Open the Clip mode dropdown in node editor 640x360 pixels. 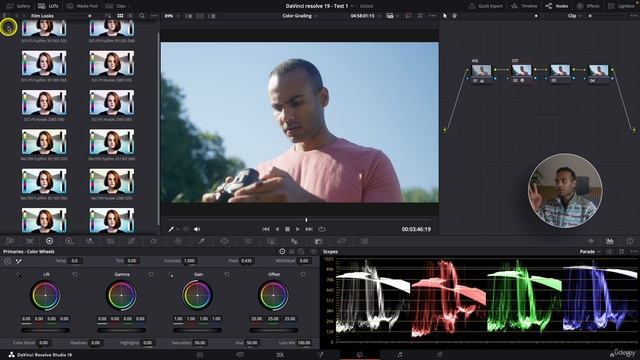pyautogui.click(x=574, y=16)
